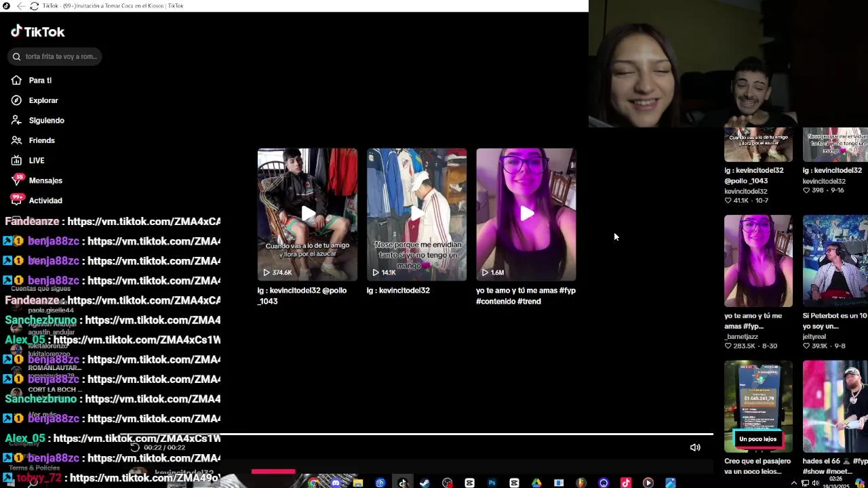Open the _barnetjazz author profile
Viewport: 868px width, 488px height.
coord(741,336)
